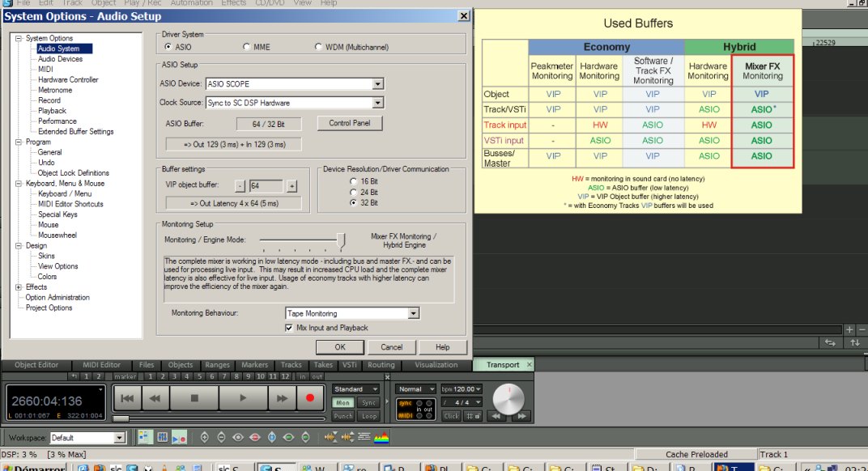Click the silver scrub wheel knob
This screenshot has width=868, height=471.
tap(508, 398)
